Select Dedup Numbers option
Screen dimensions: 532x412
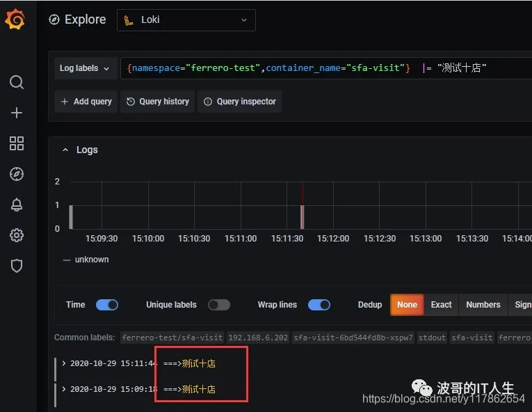pyautogui.click(x=483, y=305)
